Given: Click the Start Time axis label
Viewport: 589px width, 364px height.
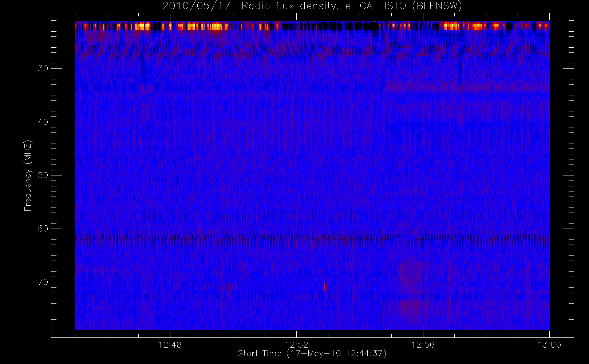Looking at the screenshot, I should point(312,353).
